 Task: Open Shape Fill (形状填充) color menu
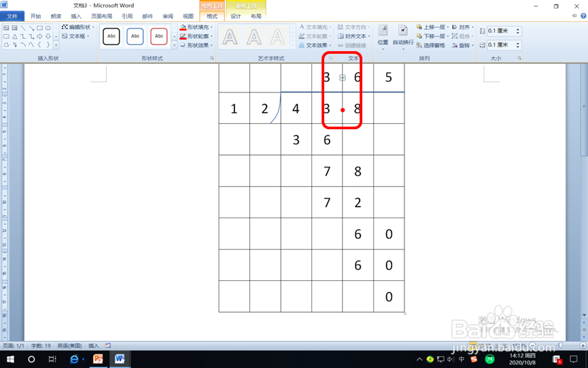(x=196, y=27)
